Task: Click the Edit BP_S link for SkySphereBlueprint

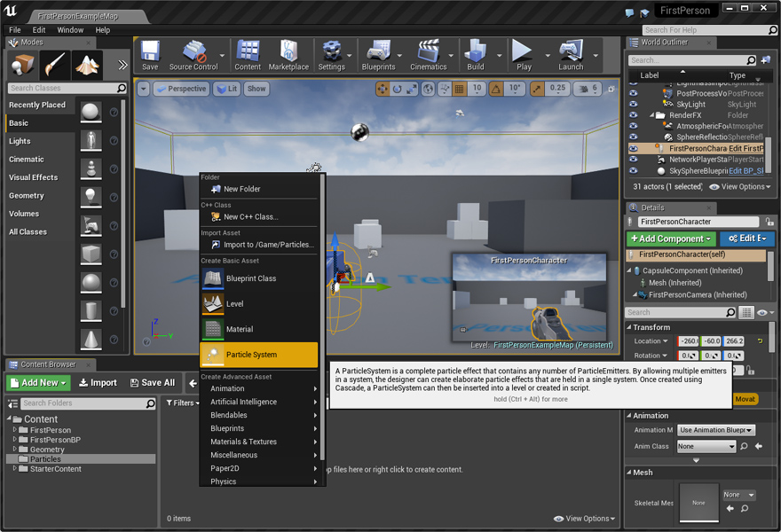Action: [x=745, y=171]
